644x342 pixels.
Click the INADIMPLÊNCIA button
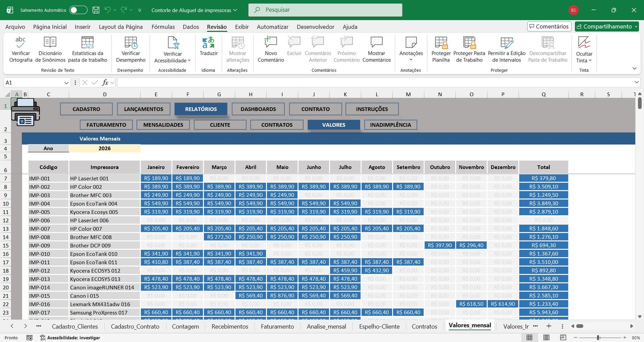click(390, 125)
